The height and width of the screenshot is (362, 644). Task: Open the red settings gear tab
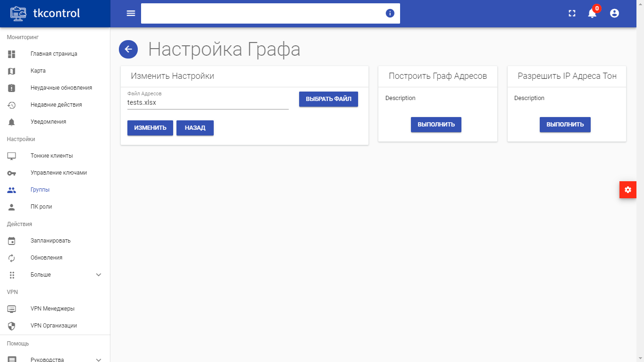point(627,190)
